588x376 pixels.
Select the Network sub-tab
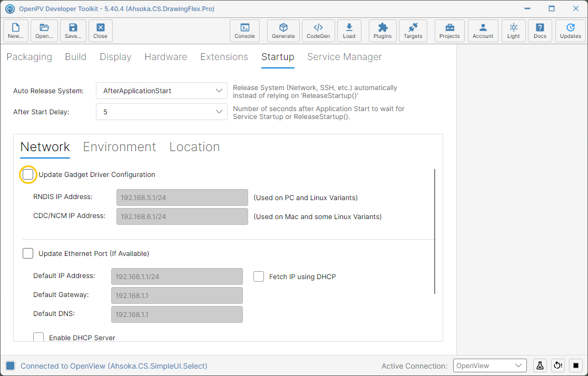coord(45,147)
